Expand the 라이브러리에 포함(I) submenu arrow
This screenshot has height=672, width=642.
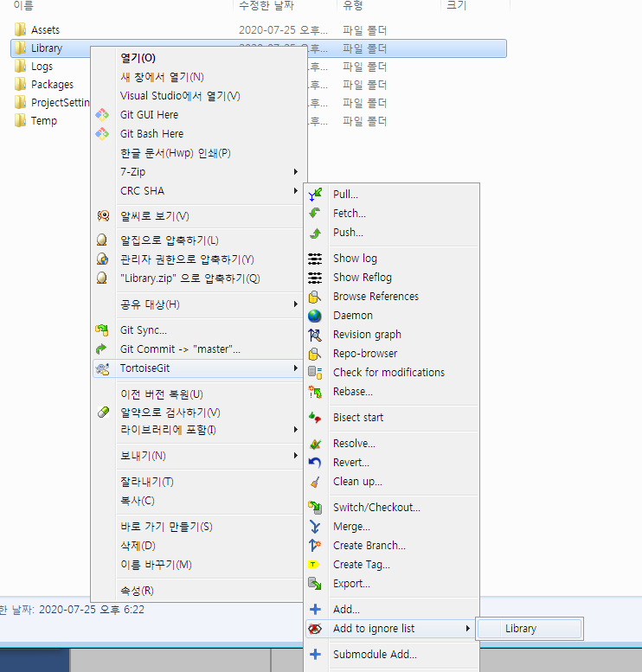(296, 430)
